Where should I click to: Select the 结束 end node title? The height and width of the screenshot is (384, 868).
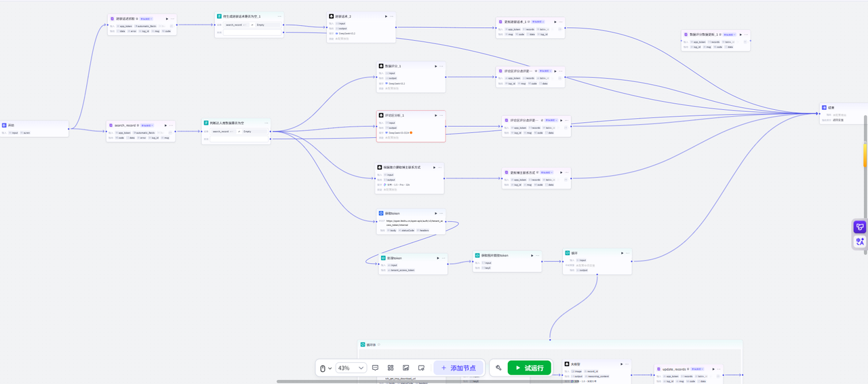[x=831, y=107]
